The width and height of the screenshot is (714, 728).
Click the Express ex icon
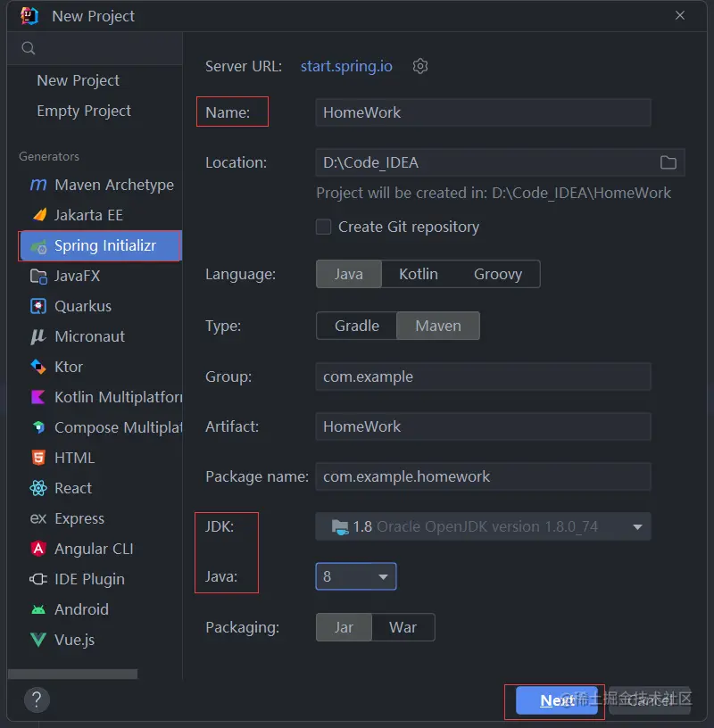[38, 518]
